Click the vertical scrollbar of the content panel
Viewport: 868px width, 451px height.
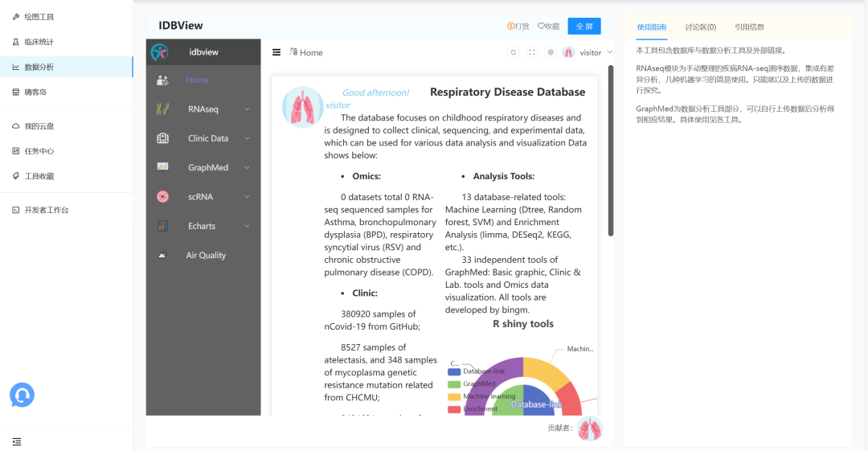(x=610, y=151)
